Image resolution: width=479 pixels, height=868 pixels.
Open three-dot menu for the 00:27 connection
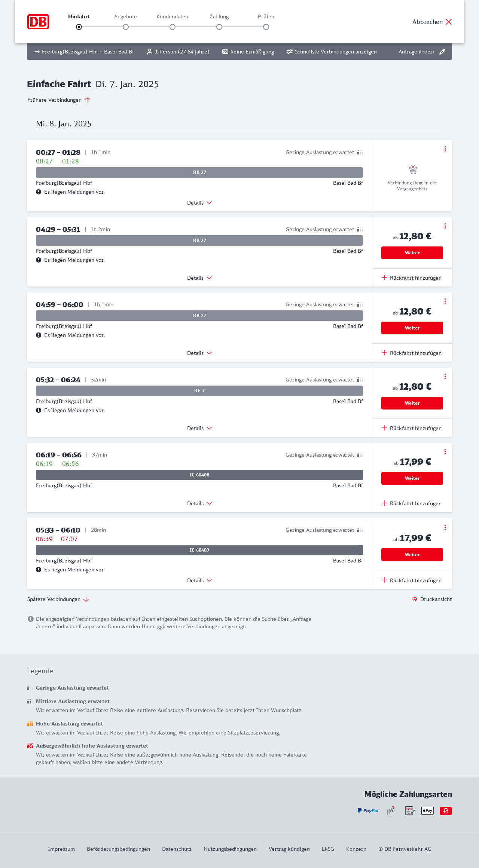pos(445,149)
